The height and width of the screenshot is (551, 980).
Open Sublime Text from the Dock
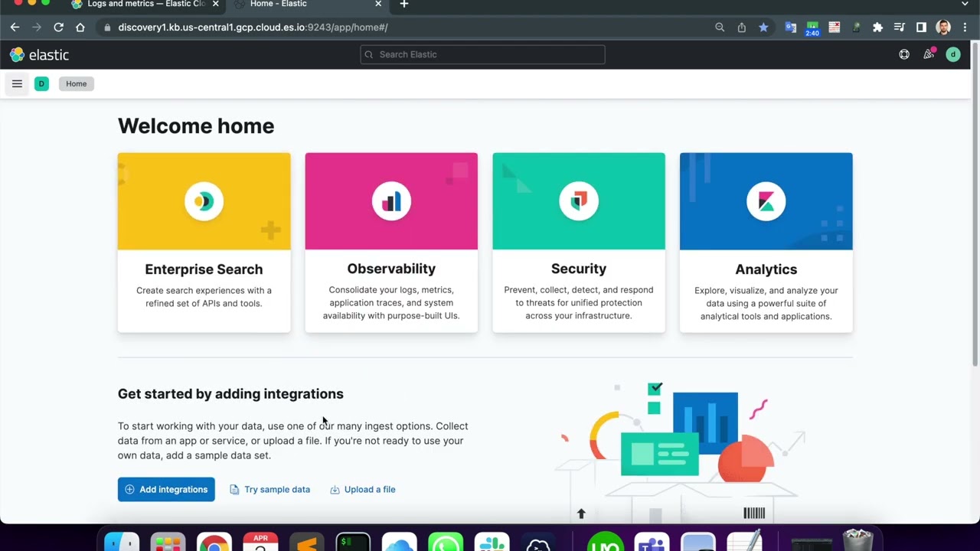pyautogui.click(x=306, y=542)
